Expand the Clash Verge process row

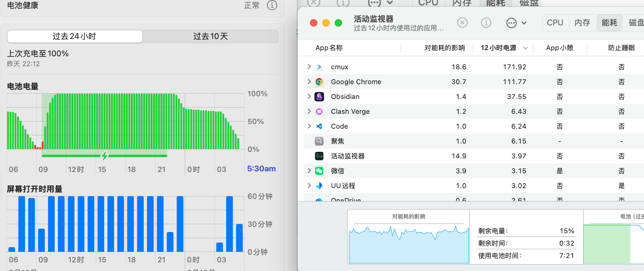coord(309,111)
